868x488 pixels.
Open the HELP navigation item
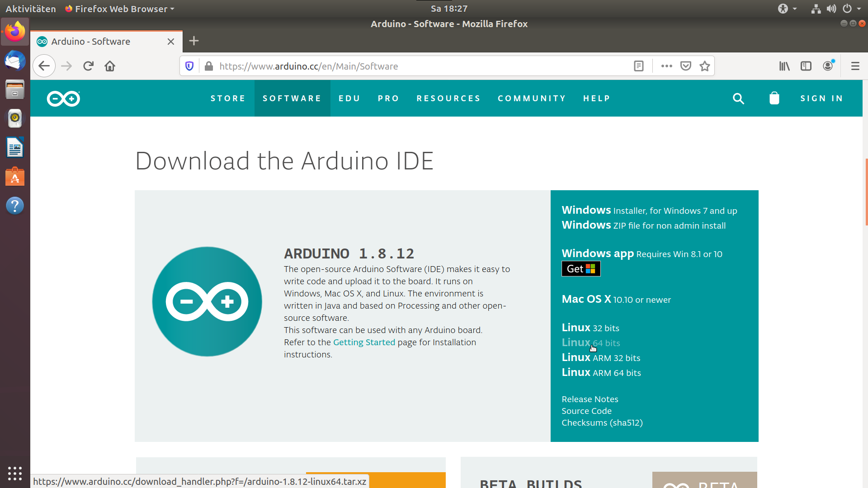tap(597, 99)
